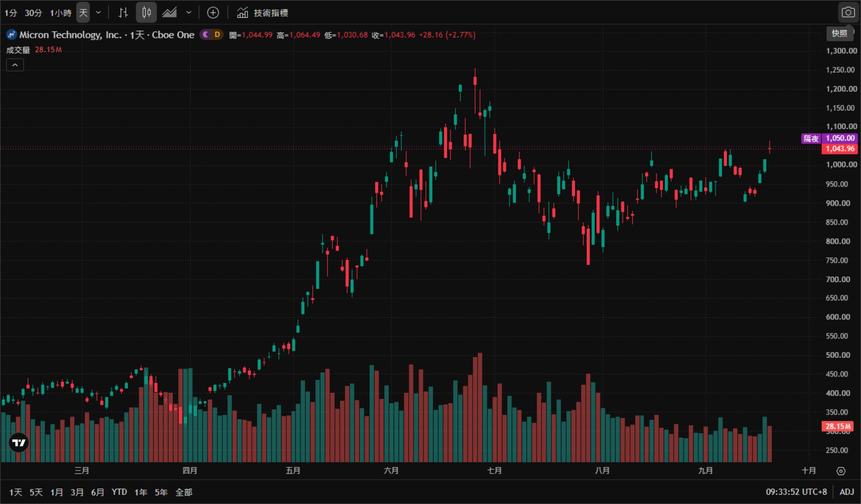Viewport: 861px width, 504px height.
Task: Open the timeframe dropdown arrow
Action: (98, 13)
